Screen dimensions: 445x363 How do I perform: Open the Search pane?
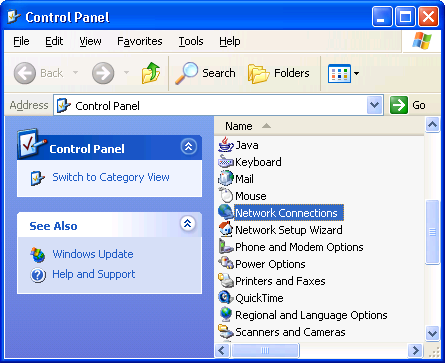[205, 73]
